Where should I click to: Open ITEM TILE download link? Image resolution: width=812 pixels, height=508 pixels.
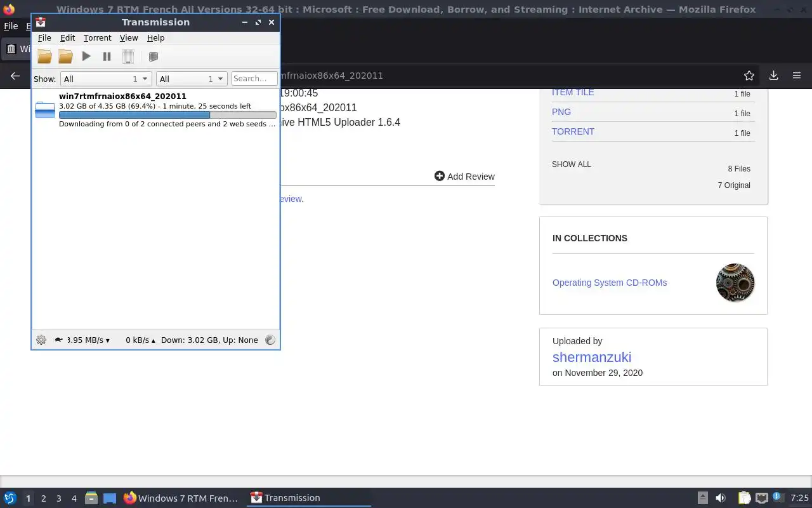coord(573,92)
